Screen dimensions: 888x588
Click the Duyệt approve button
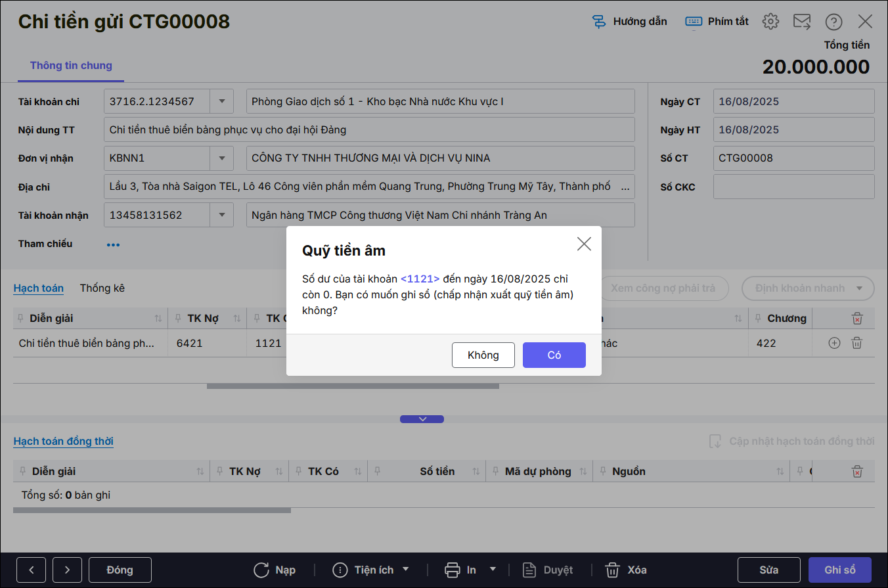548,570
